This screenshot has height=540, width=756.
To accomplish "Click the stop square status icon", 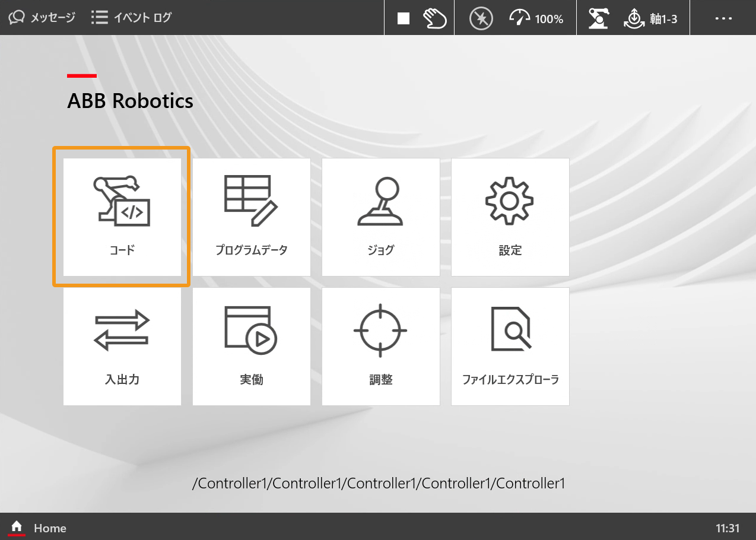I will point(404,18).
